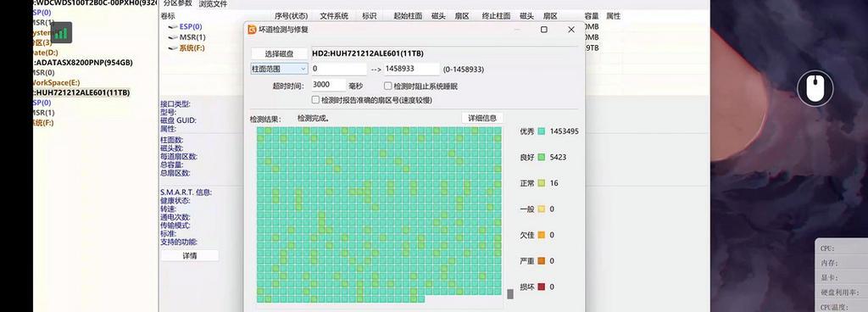Select MSR(0) partition in the tree
The width and height of the screenshot is (868, 312).
tap(44, 72)
